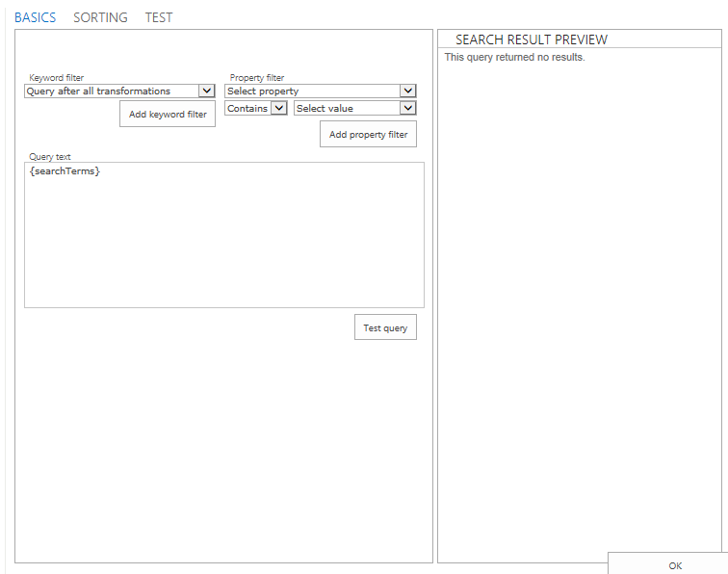Click Add property filter button
The image size is (728, 574).
coord(368,134)
